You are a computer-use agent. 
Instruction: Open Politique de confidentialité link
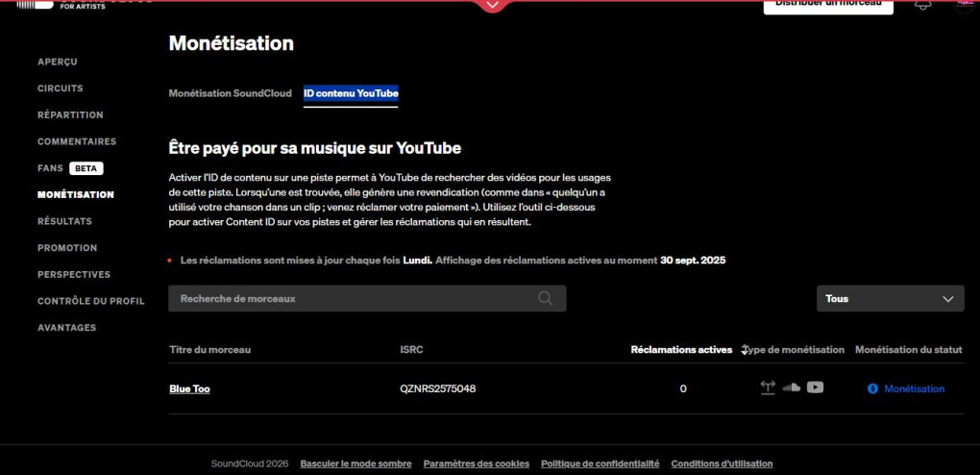click(x=600, y=463)
